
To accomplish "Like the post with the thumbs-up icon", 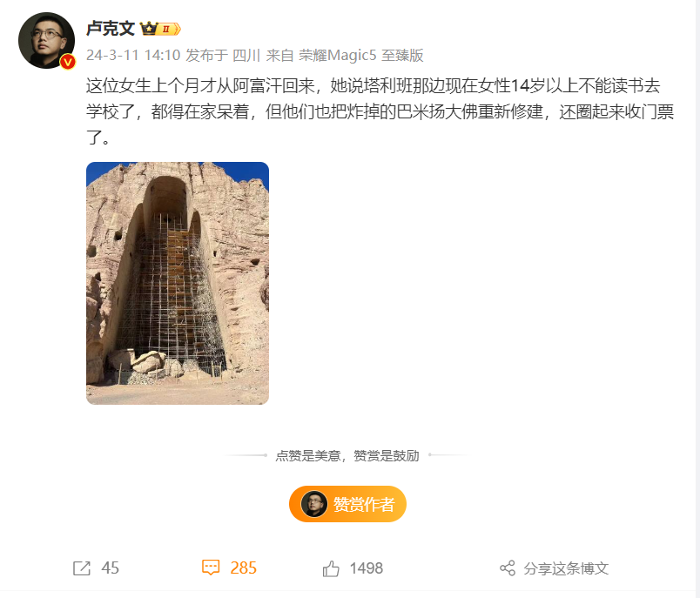I will 331,568.
